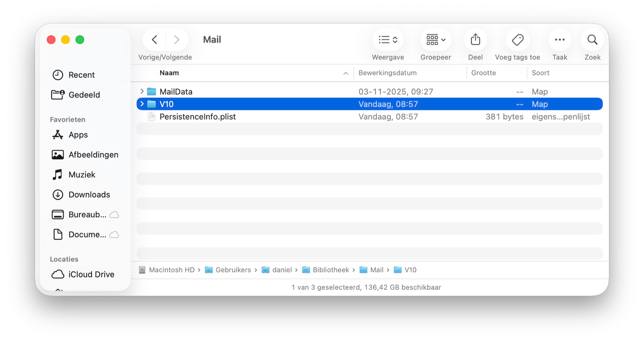Select the PersistenceInfo.plist file
The image size is (644, 342).
370,117
